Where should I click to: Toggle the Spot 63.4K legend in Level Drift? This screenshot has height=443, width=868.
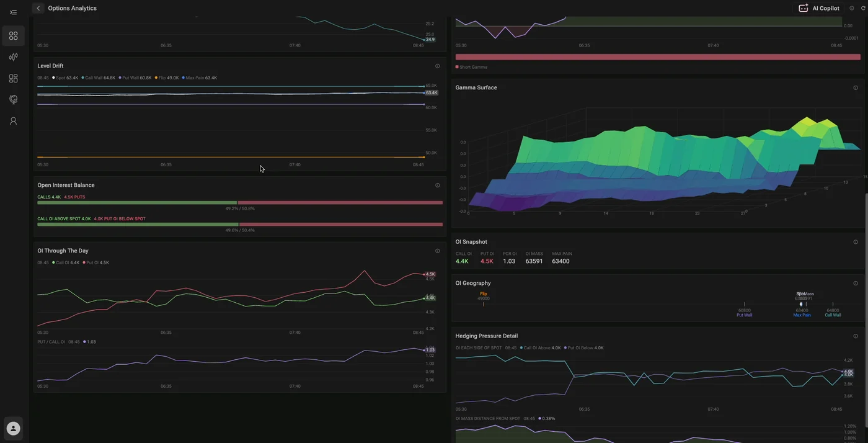pyautogui.click(x=65, y=78)
